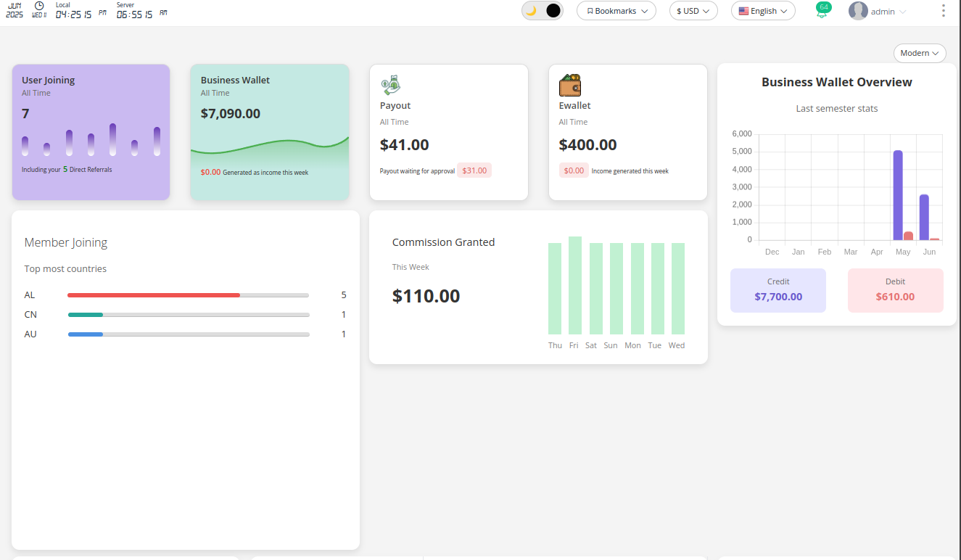Open the User Joining card

click(91, 132)
